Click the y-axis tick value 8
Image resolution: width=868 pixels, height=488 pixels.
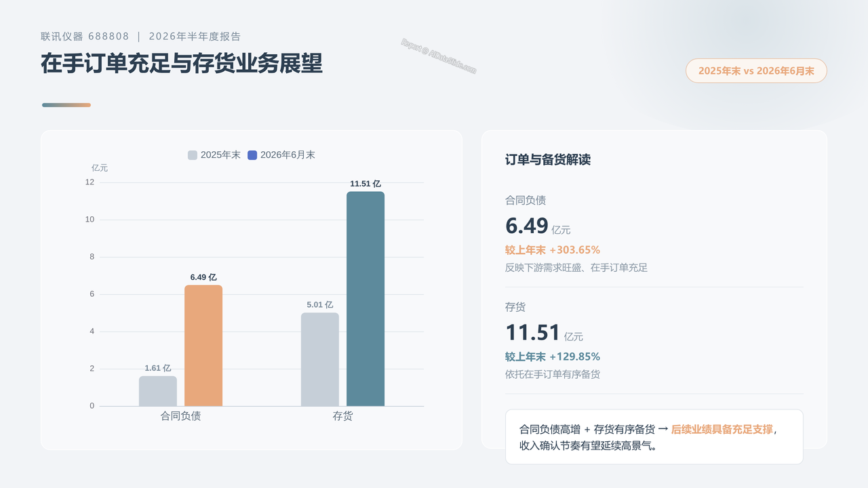(x=92, y=256)
